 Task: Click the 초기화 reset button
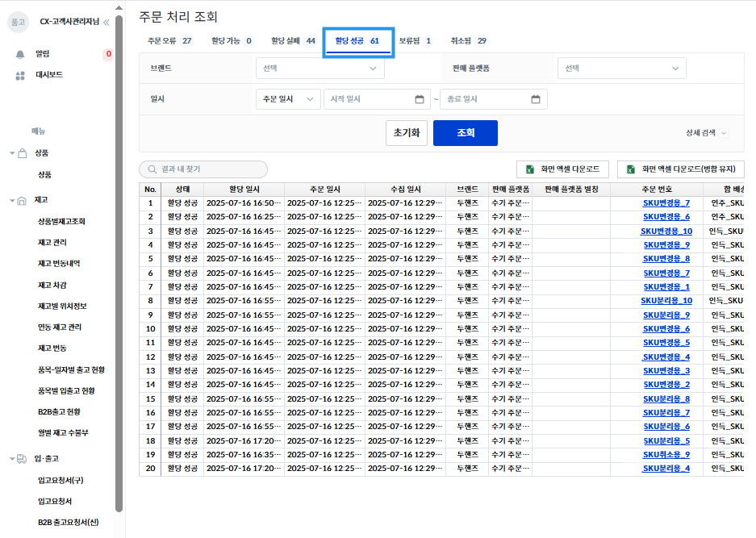pyautogui.click(x=406, y=132)
